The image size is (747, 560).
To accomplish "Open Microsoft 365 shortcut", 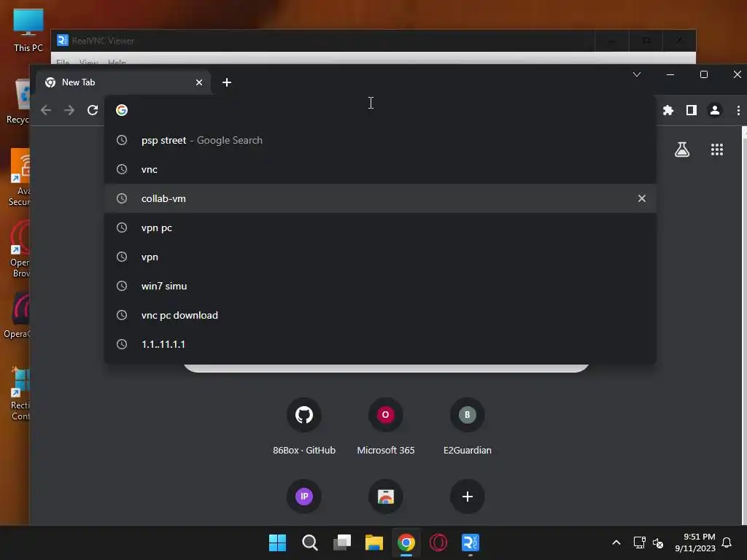I will [x=385, y=427].
